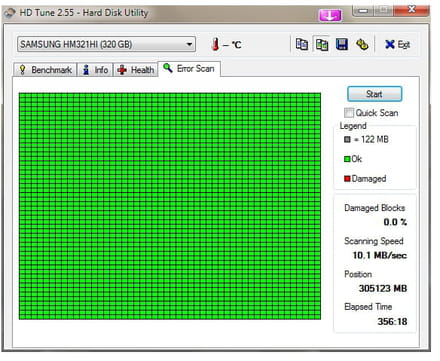Viewport: 440px width, 361px height.
Task: Click the hard disk icon in title bar
Action: pyautogui.click(x=10, y=13)
